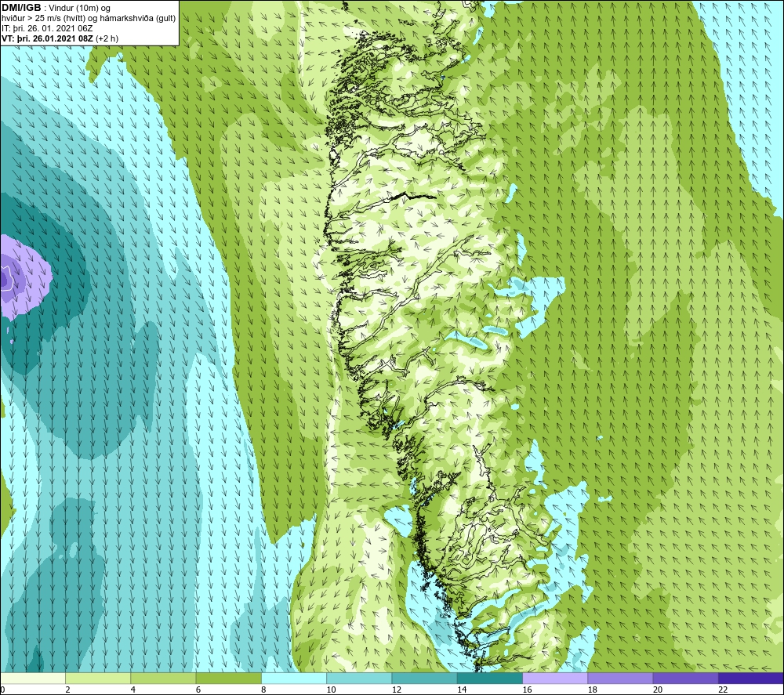Click the 8–10 m/s light cyan legend swatch
The height and width of the screenshot is (695, 784).
click(x=294, y=678)
